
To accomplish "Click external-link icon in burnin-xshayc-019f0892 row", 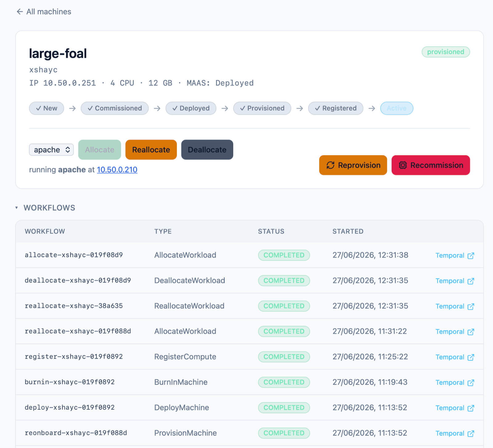I will [471, 383].
